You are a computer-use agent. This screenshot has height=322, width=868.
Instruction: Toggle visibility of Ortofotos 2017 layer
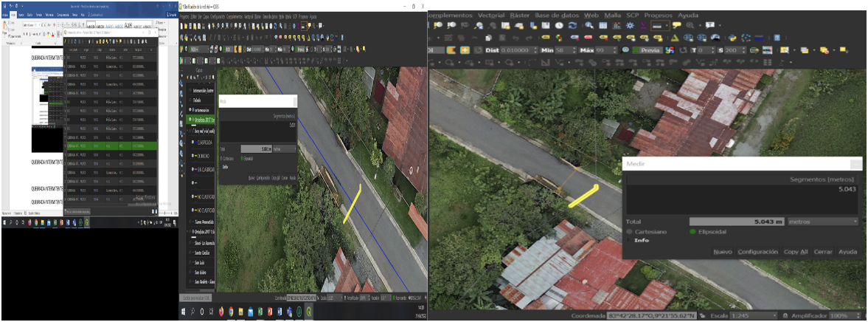(192, 120)
